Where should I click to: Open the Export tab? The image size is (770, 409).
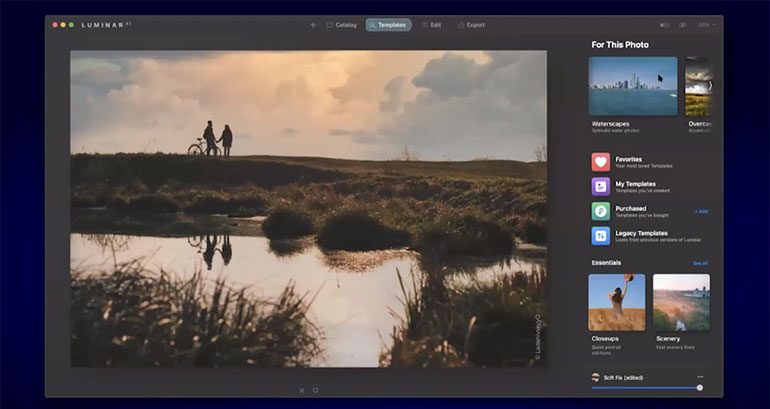[x=471, y=25]
